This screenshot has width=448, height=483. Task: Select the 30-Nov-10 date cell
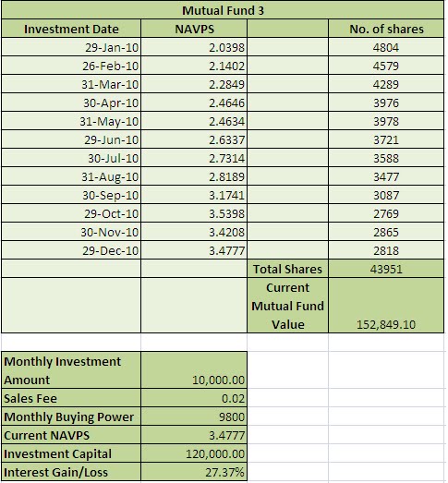(71, 232)
